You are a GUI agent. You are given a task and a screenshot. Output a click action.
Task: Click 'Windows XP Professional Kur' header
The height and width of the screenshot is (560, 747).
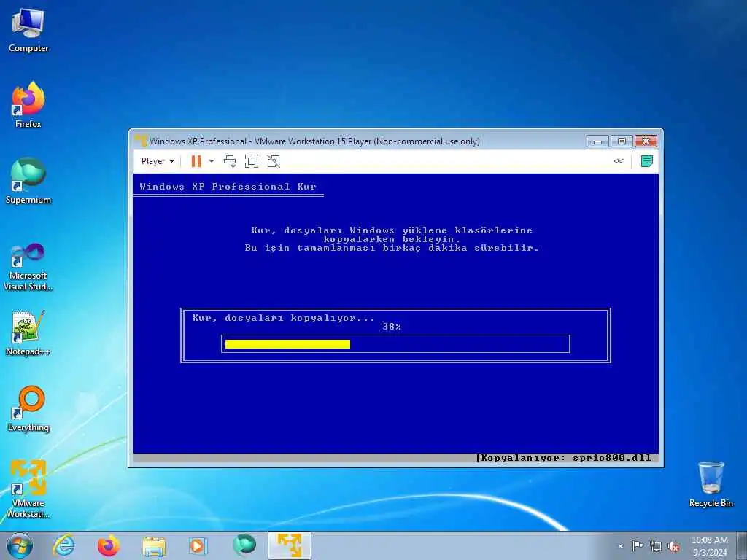(228, 187)
